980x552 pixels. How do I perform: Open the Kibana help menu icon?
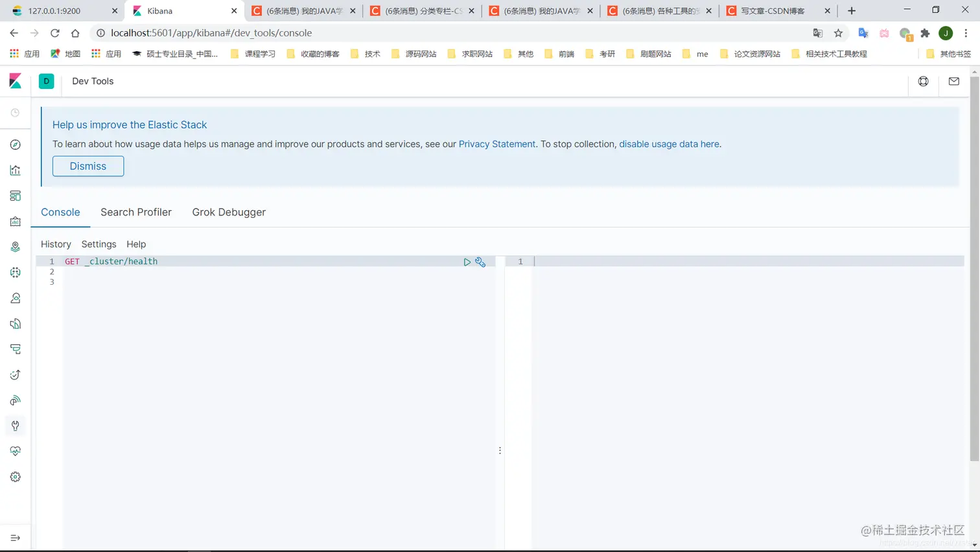click(x=924, y=81)
